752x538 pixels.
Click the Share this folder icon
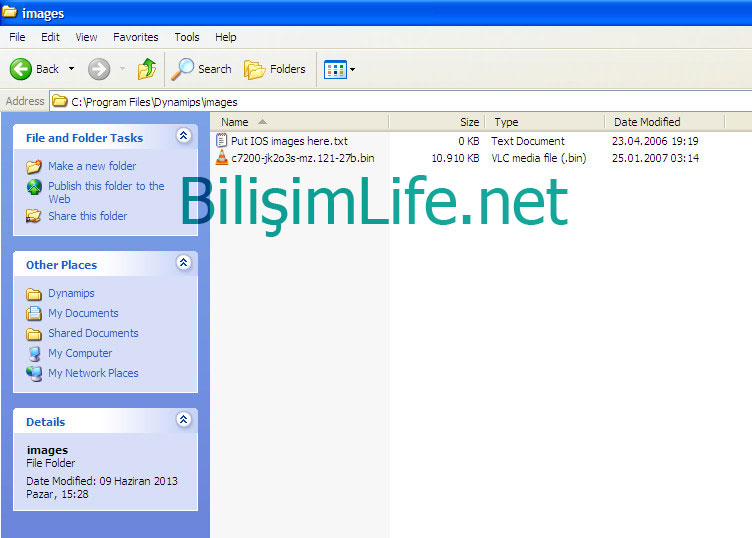coord(34,216)
